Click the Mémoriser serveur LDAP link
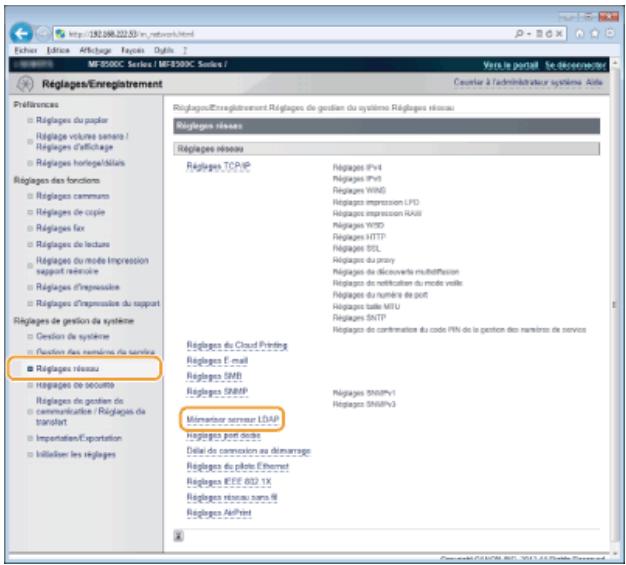 233,420
